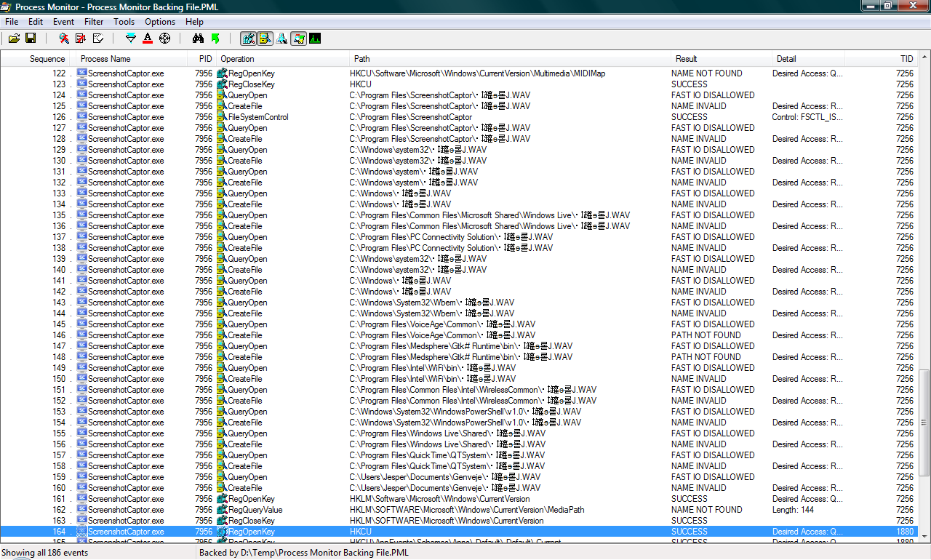Viewport: 931px width, 560px height.
Task: Click the Result column header
Action: point(721,59)
